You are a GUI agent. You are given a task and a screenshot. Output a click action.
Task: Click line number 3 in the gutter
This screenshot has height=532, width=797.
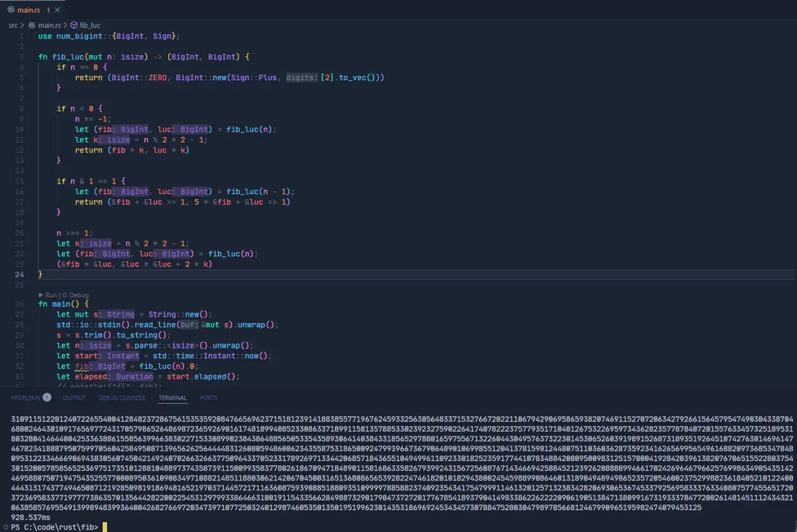(x=21, y=57)
